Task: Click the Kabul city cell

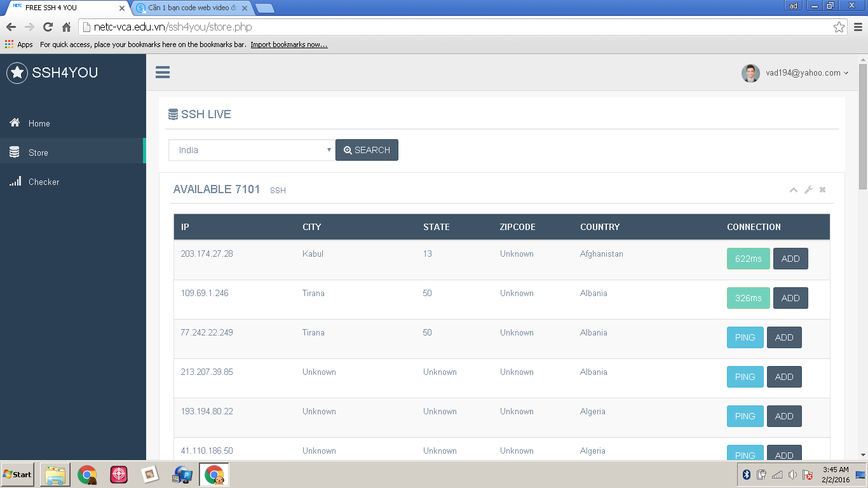Action: coord(313,254)
